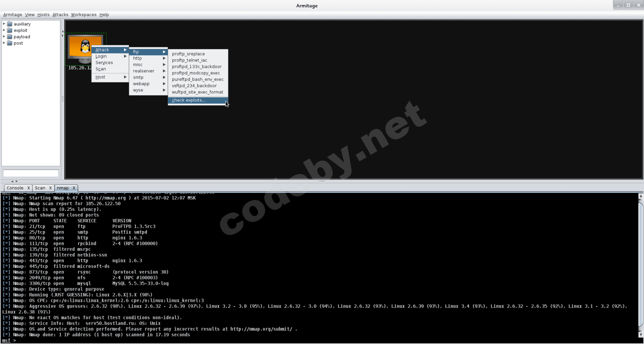Open the ftp attack submenu
Image resolution: width=644 pixels, height=344 pixels.
coord(148,52)
